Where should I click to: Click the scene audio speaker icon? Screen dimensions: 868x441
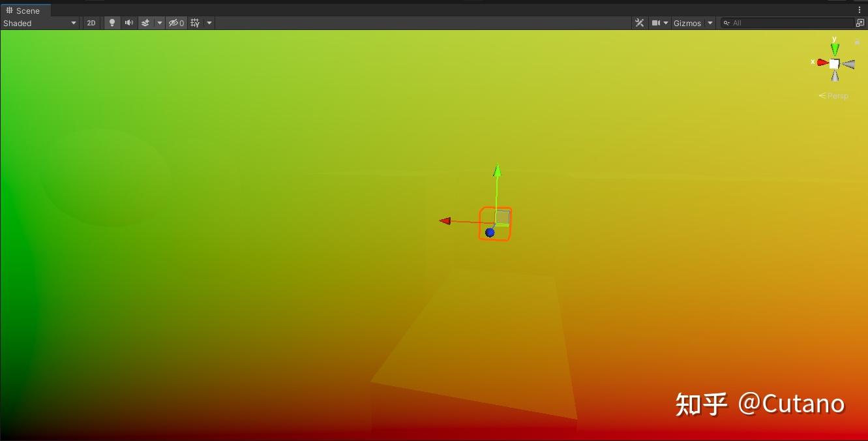click(x=128, y=23)
